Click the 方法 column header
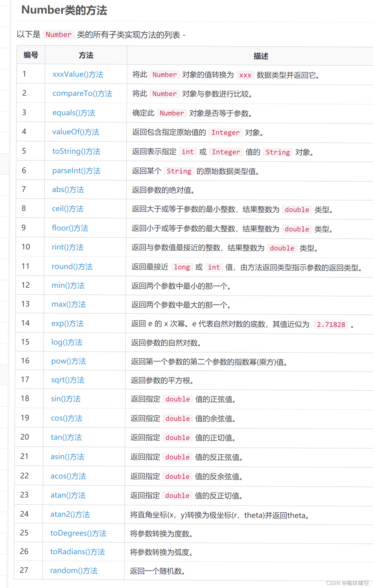 pyautogui.click(x=86, y=55)
